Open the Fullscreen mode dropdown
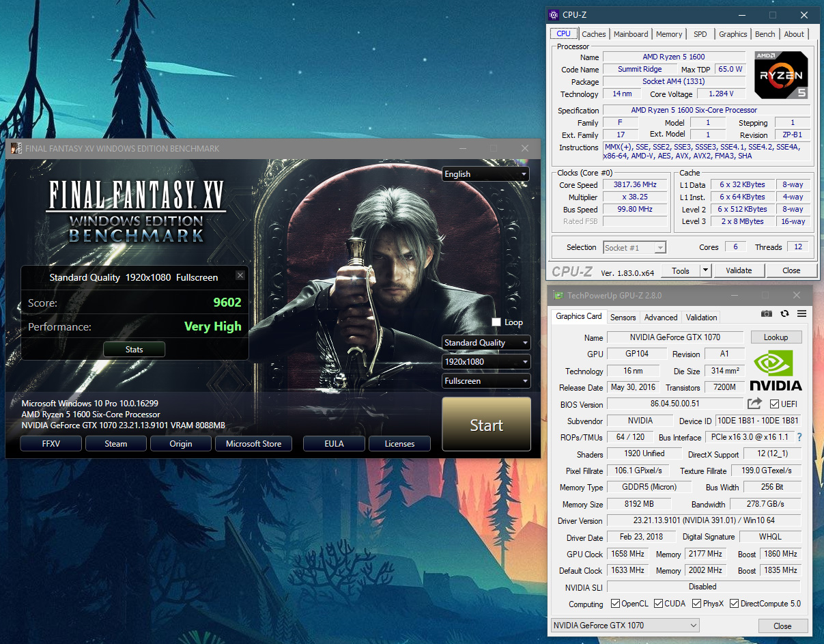The height and width of the screenshot is (644, 824). click(x=486, y=381)
